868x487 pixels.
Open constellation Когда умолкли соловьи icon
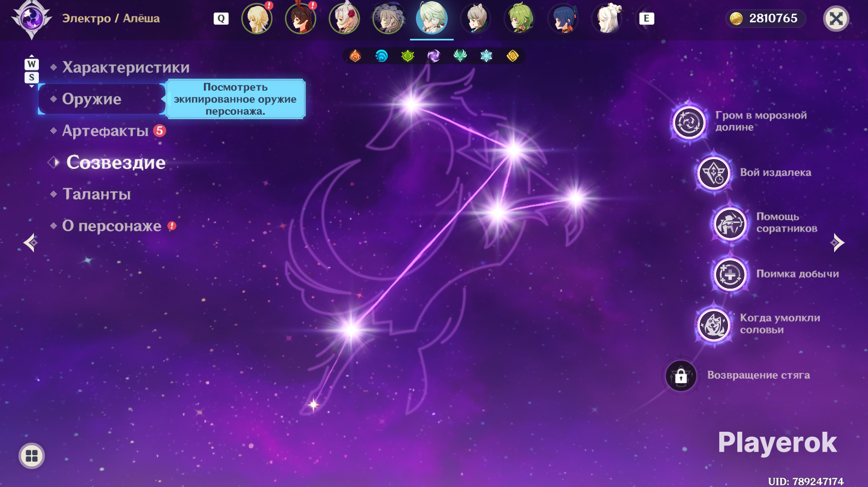pyautogui.click(x=713, y=325)
